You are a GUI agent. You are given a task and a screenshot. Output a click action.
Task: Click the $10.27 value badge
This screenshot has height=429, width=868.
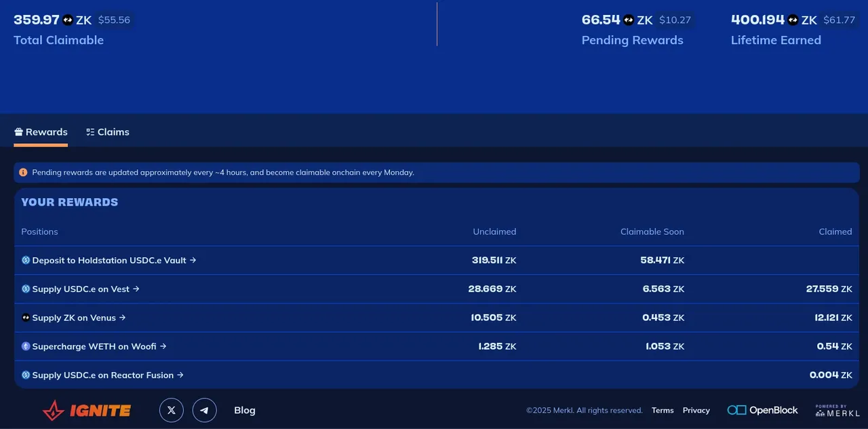coord(675,20)
